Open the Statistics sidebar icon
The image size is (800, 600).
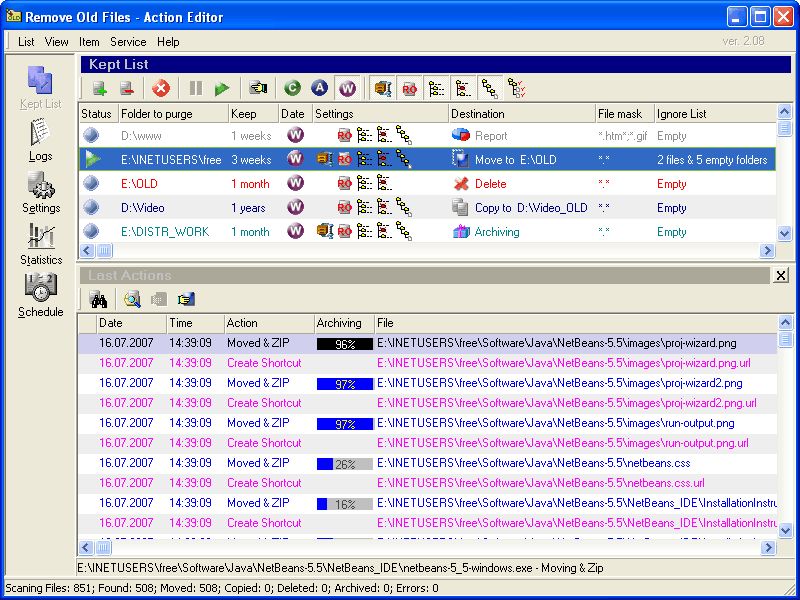pos(41,244)
